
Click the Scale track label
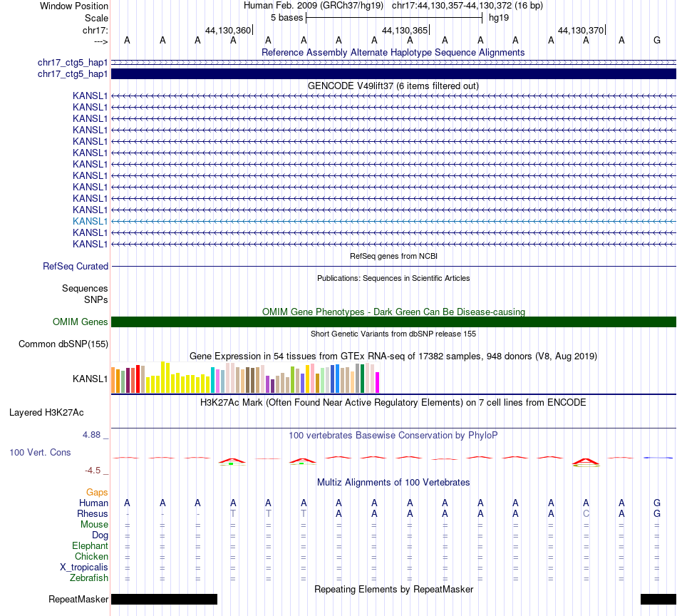tap(96, 18)
